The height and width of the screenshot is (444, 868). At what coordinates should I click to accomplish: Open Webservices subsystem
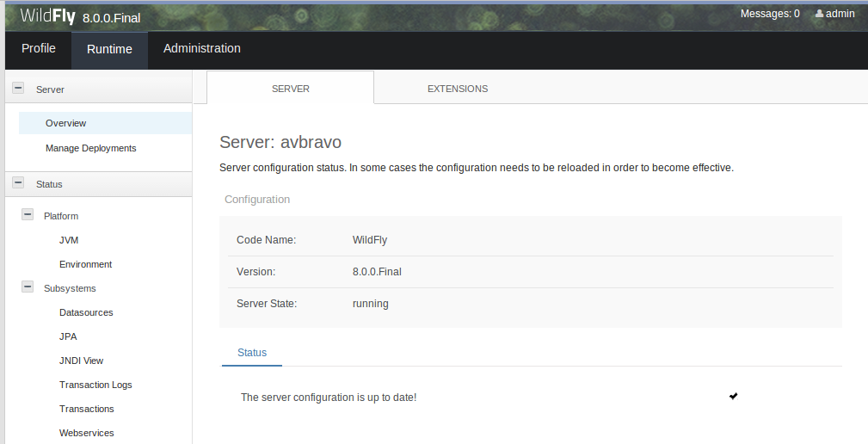[x=87, y=433]
